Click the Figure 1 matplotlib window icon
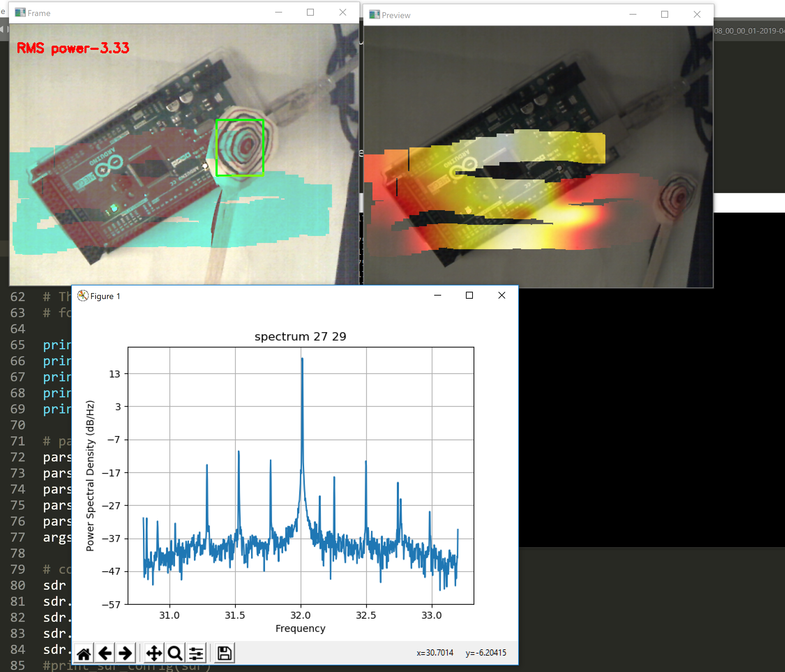 point(83,296)
